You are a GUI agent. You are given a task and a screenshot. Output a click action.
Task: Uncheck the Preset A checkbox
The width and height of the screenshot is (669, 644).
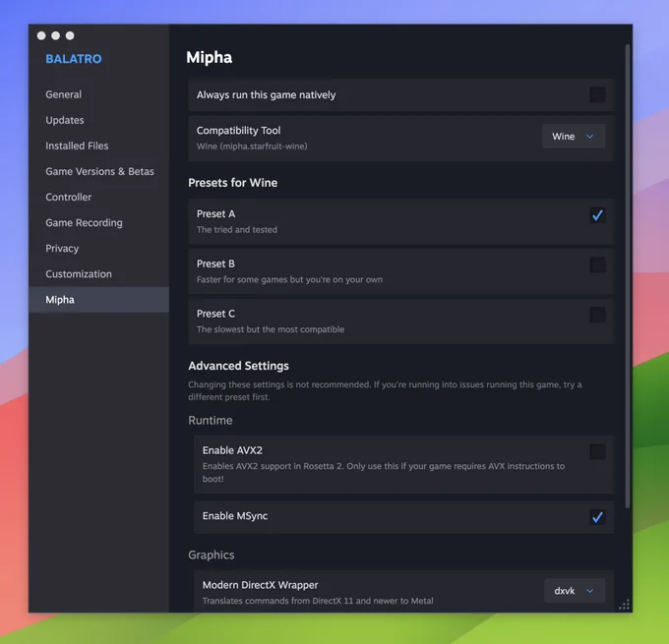(597, 215)
